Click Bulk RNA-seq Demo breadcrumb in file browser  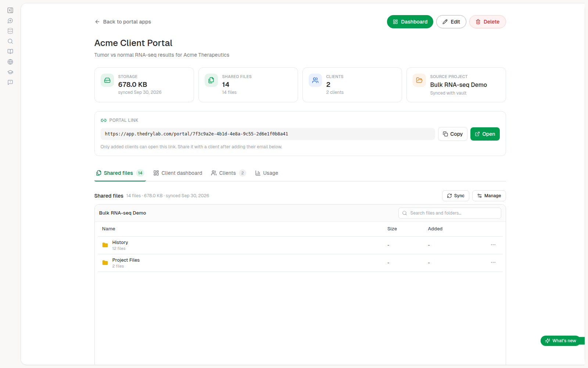click(x=123, y=213)
